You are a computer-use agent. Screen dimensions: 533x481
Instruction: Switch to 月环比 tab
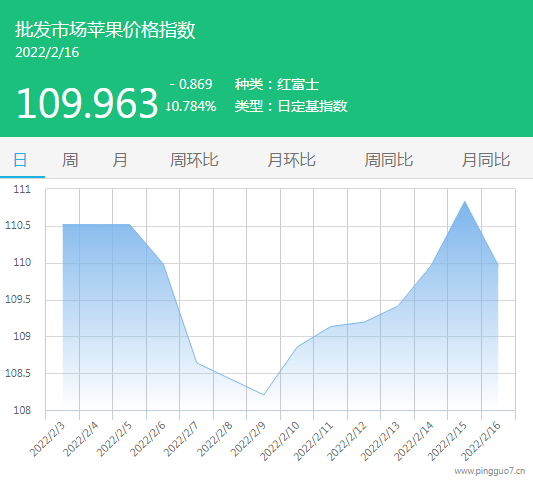(291, 160)
